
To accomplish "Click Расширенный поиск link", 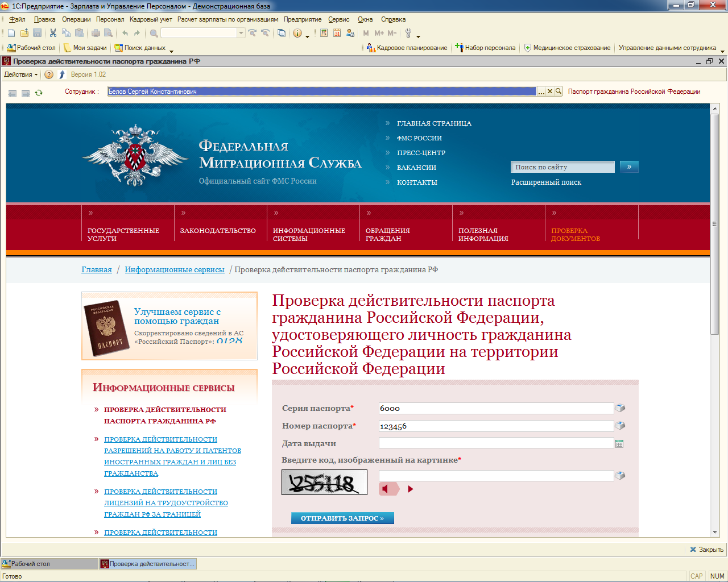I will (546, 182).
